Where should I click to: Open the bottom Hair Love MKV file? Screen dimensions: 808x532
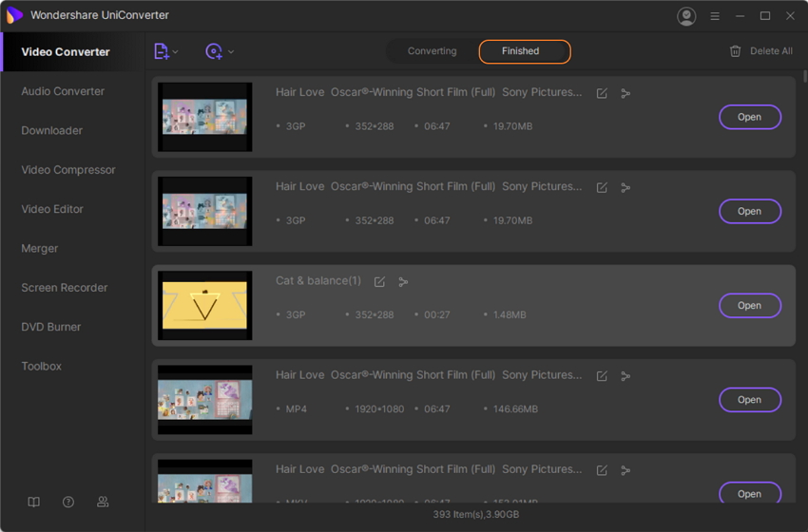(x=750, y=493)
